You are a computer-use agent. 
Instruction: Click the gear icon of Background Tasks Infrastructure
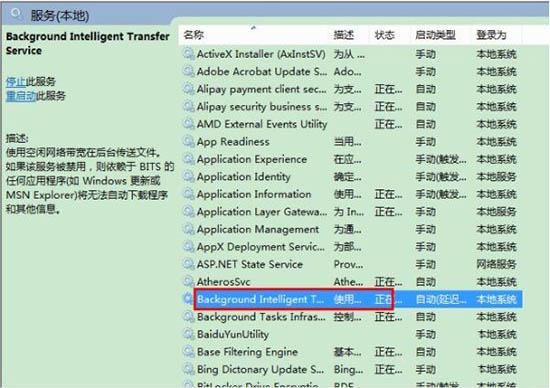coord(188,317)
